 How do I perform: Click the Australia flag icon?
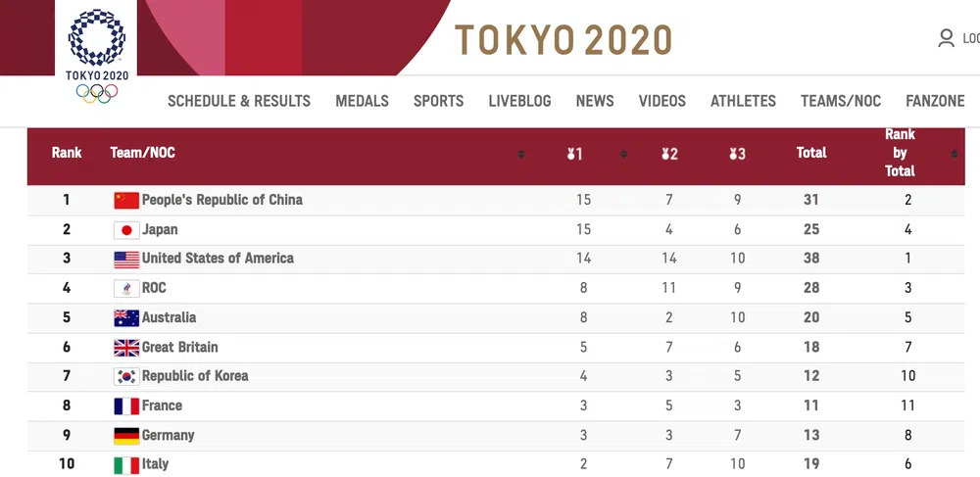coord(126,318)
